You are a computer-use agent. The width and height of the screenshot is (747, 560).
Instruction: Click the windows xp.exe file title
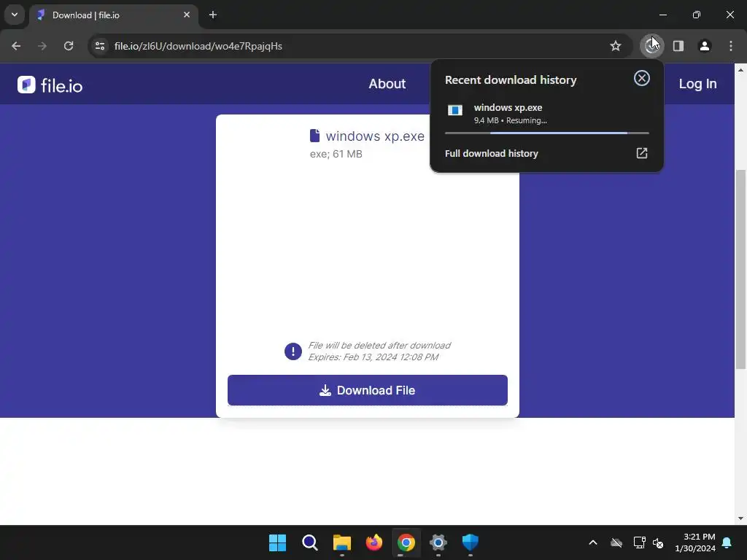(375, 136)
